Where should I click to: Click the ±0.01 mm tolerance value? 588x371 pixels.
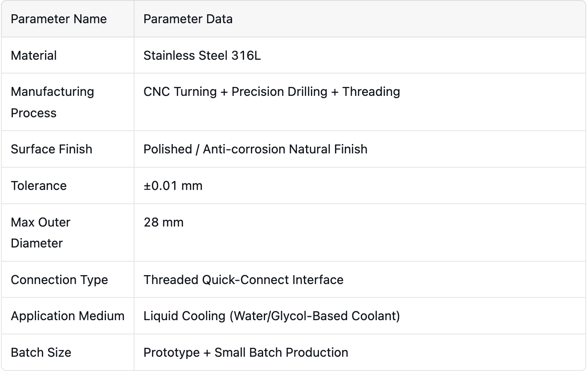[173, 185]
